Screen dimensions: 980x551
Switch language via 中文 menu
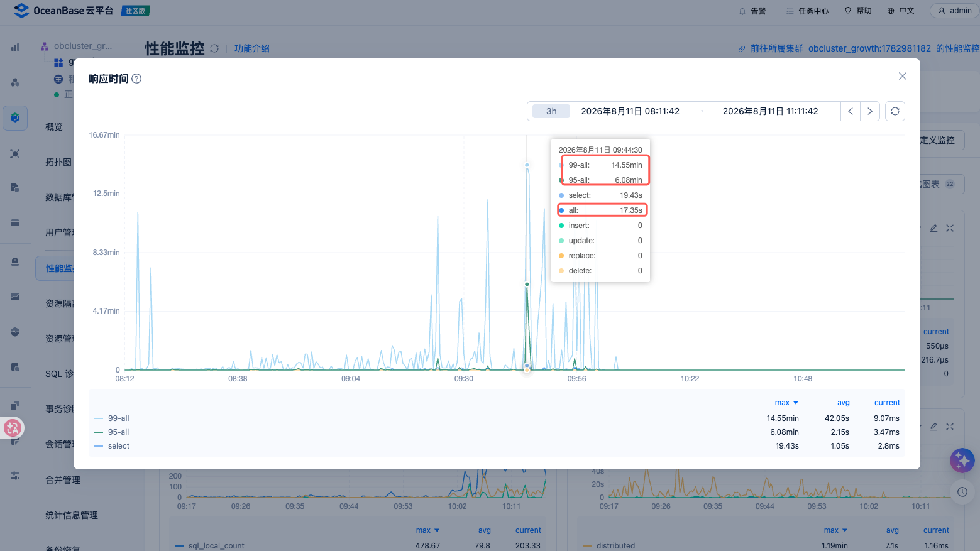(901, 11)
